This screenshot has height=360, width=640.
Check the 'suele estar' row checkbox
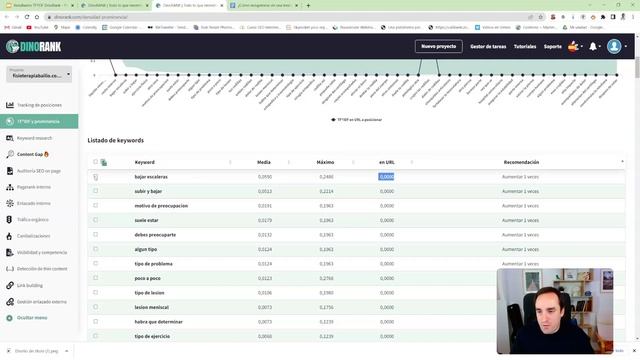pos(96,220)
